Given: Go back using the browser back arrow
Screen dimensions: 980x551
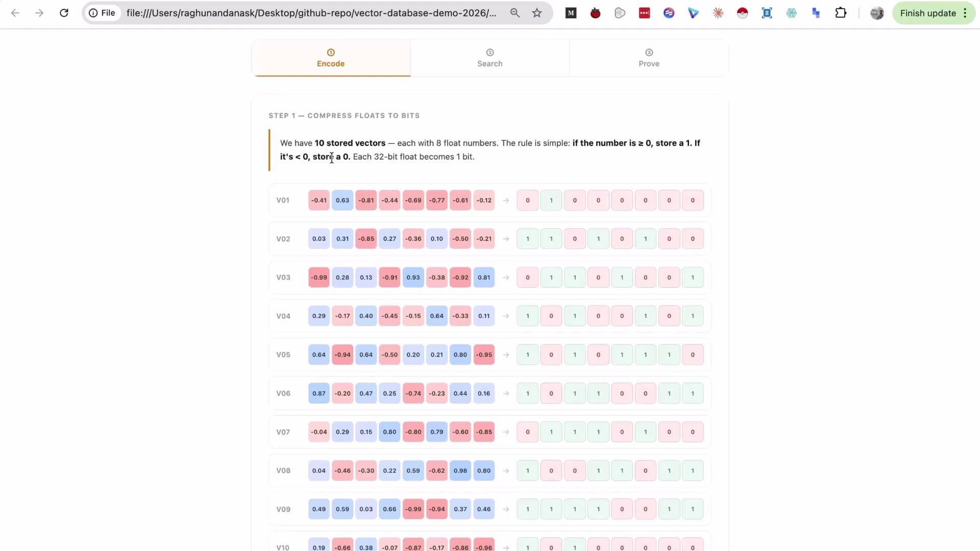Looking at the screenshot, I should (x=15, y=13).
